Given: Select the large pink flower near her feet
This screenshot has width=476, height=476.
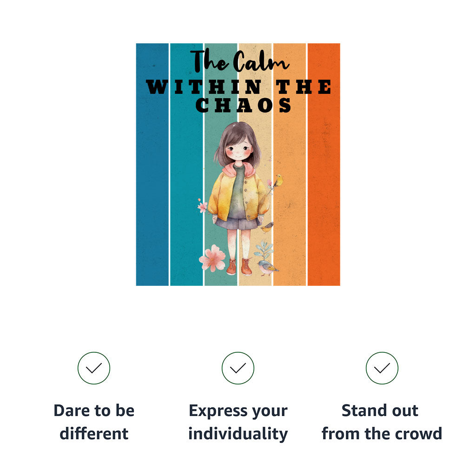Looking at the screenshot, I should [212, 259].
